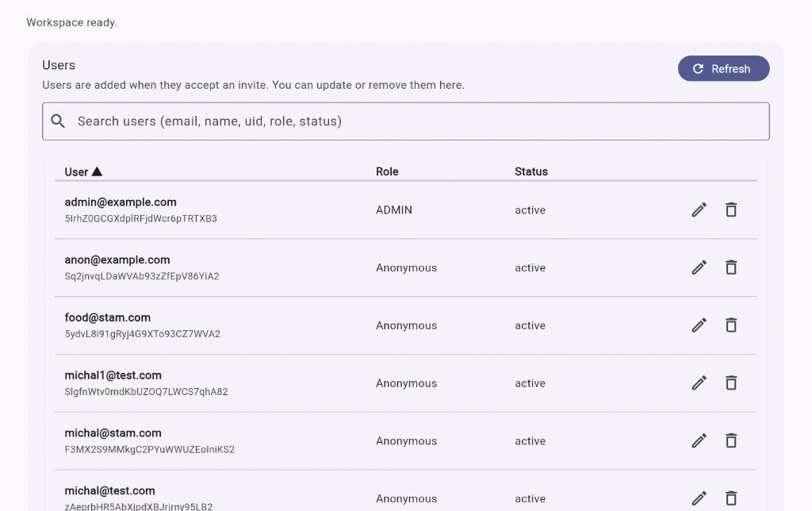Click Anonymous role of food@stam.com
The width and height of the screenshot is (812, 511).
[407, 325]
